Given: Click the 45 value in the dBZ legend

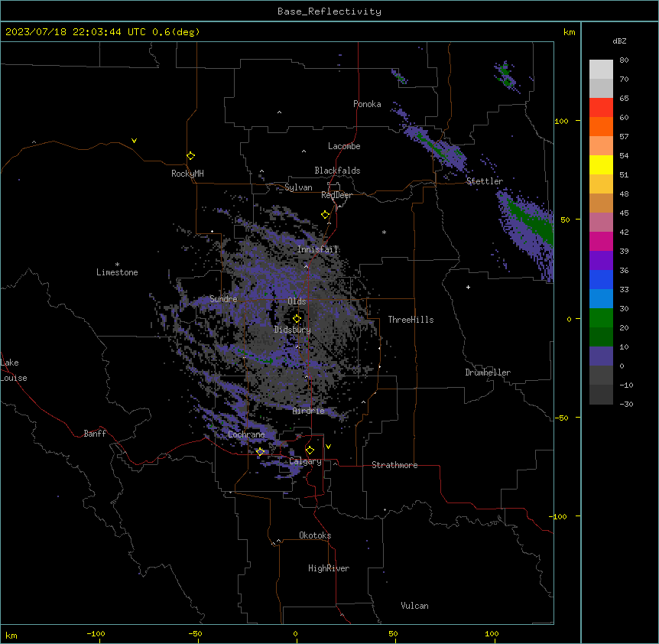Looking at the screenshot, I should point(624,213).
